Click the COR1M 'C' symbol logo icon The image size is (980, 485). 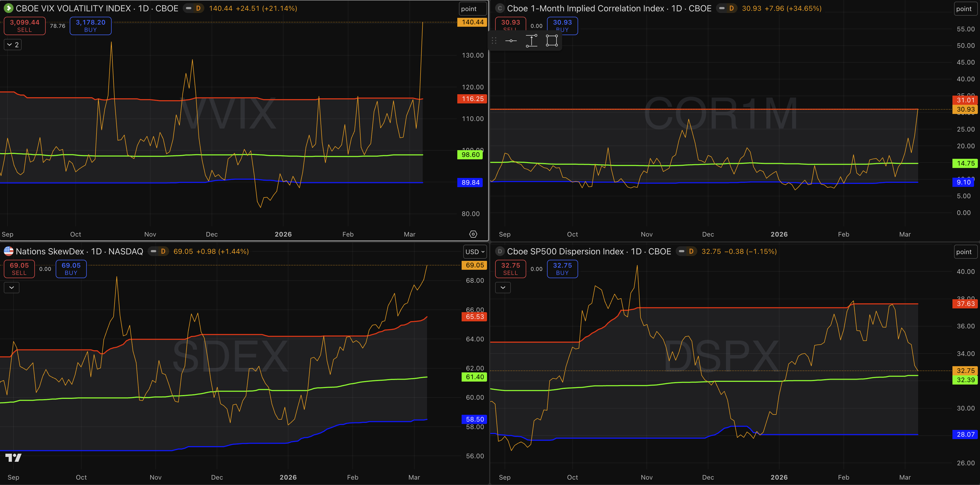tap(500, 8)
